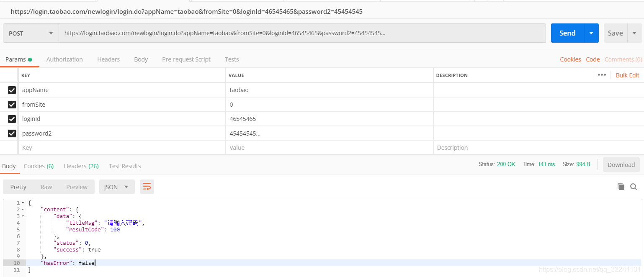Open the Comments (0) link
This screenshot has width=644, height=277.
[623, 59]
